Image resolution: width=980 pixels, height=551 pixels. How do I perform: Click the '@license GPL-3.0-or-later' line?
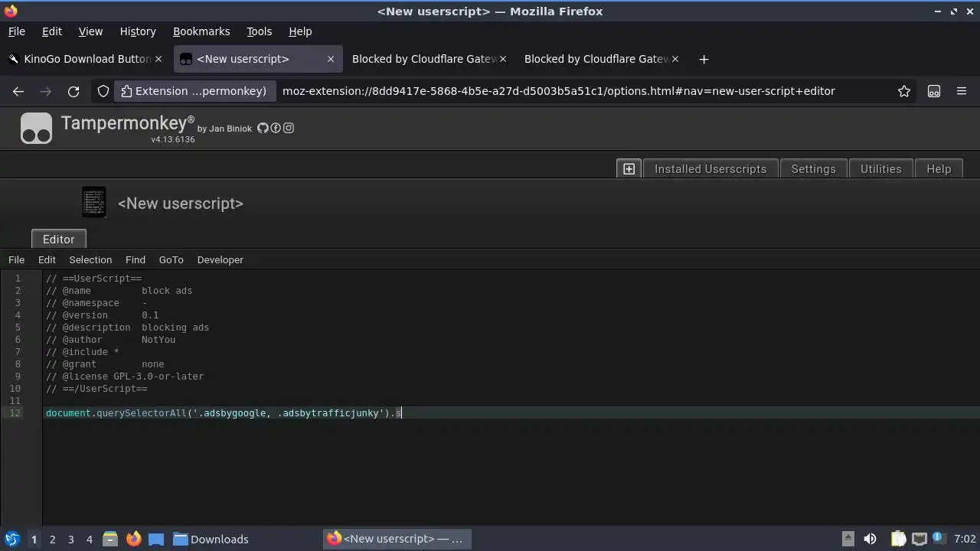(x=125, y=377)
